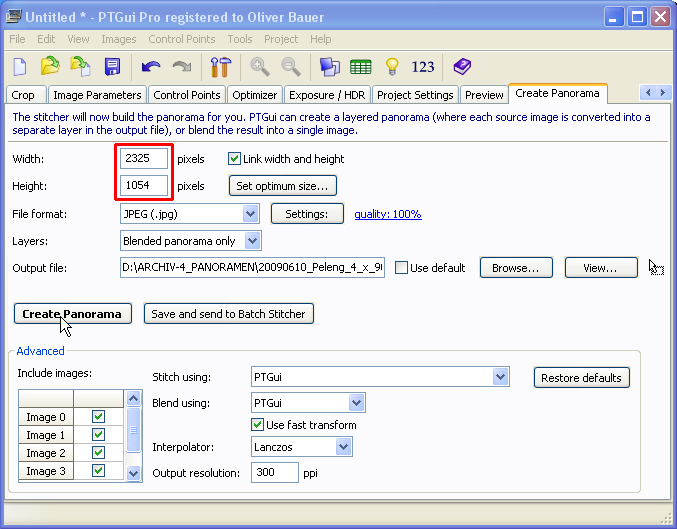Save the project using the floppy disk icon
This screenshot has width=677, height=529.
[112, 67]
